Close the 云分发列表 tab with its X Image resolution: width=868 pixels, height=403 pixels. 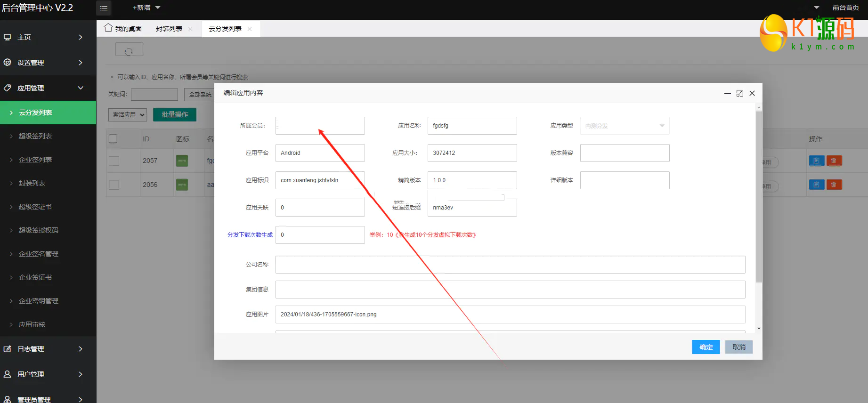click(x=250, y=29)
